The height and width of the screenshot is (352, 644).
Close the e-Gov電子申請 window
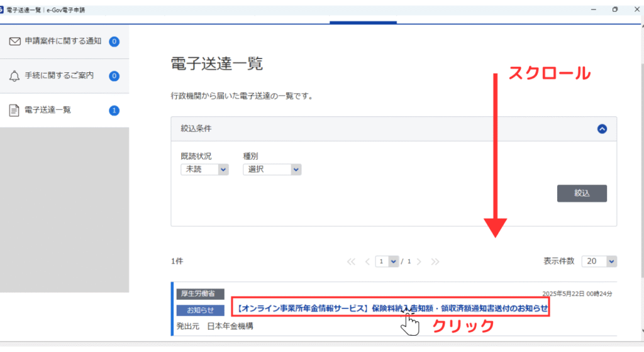(x=637, y=9)
